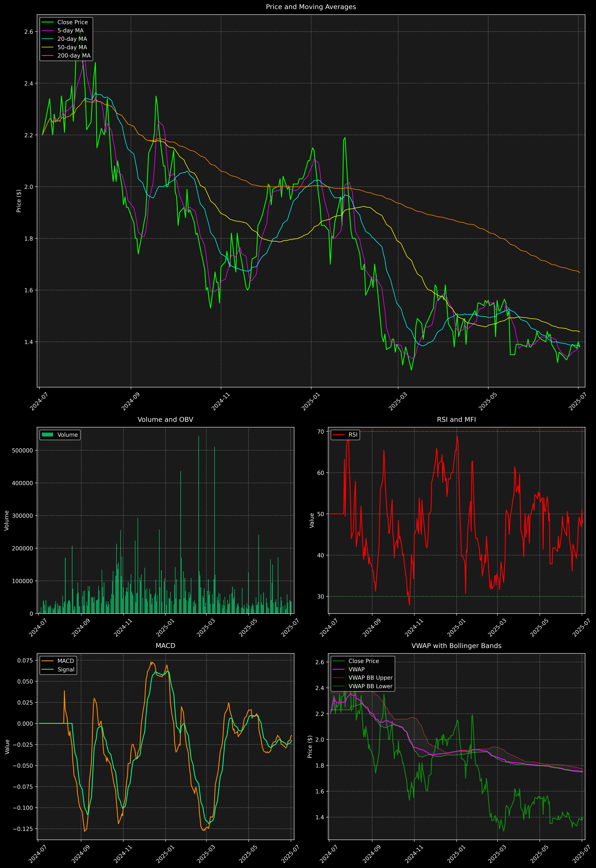Click 'VWAP BB Upper' legend entry
Viewport: 596px width, 868px height.
[x=371, y=678]
